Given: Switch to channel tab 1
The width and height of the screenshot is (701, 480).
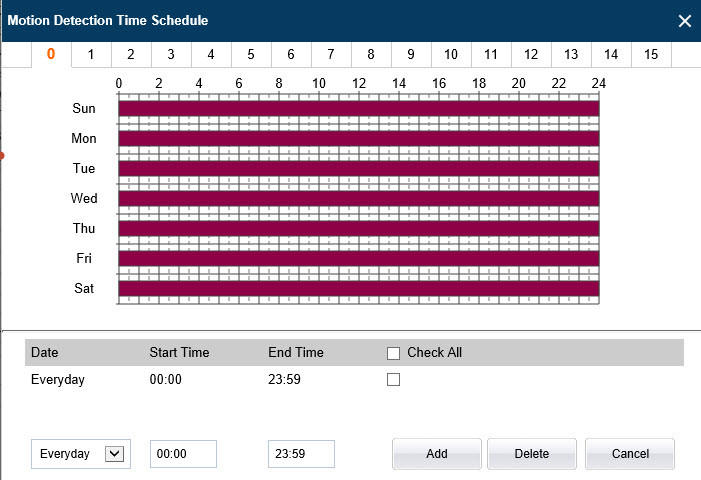Looking at the screenshot, I should point(91,54).
